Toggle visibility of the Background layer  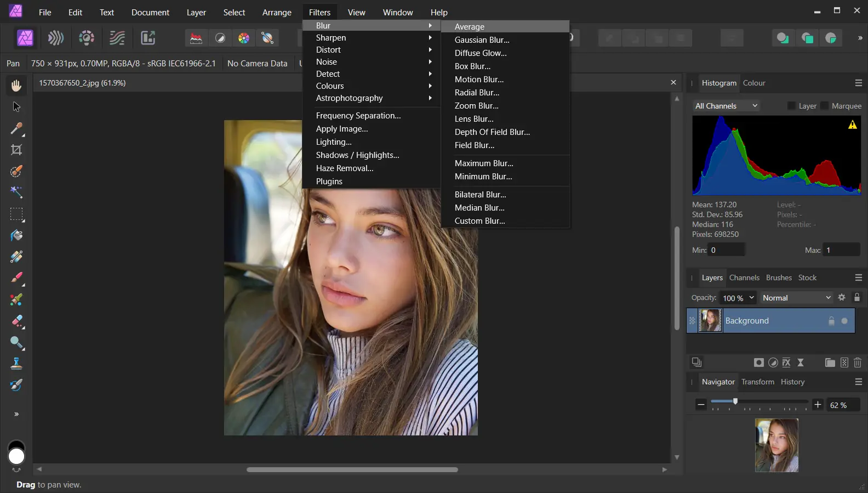[844, 321]
